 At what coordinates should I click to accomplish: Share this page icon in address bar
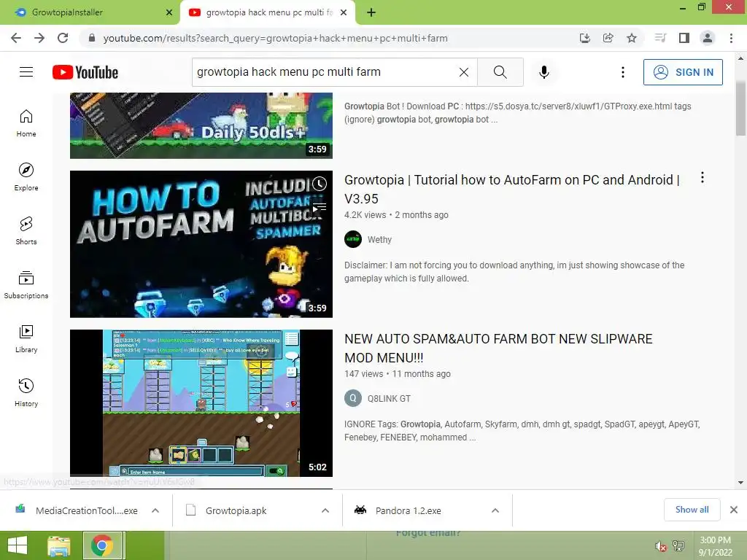(x=608, y=38)
